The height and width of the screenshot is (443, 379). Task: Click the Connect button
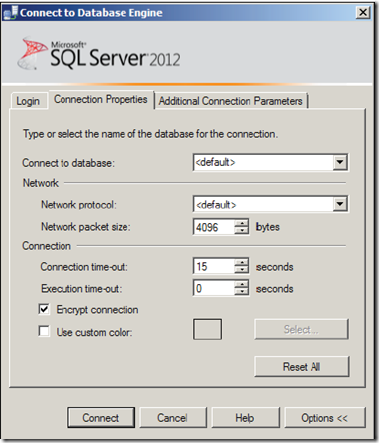coord(101,418)
